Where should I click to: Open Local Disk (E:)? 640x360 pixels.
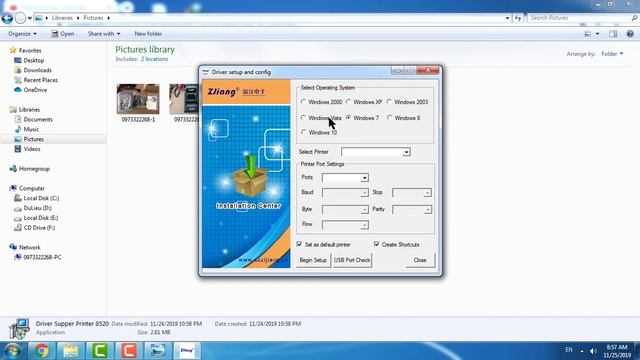[41, 218]
